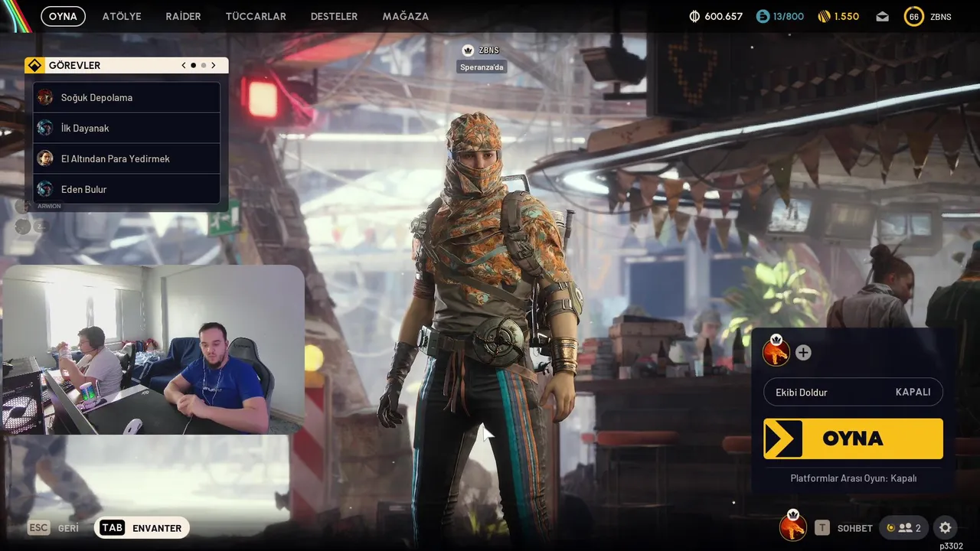The height and width of the screenshot is (551, 980).
Task: Open the El Altından Para Yedirmek quest
Action: pos(126,158)
